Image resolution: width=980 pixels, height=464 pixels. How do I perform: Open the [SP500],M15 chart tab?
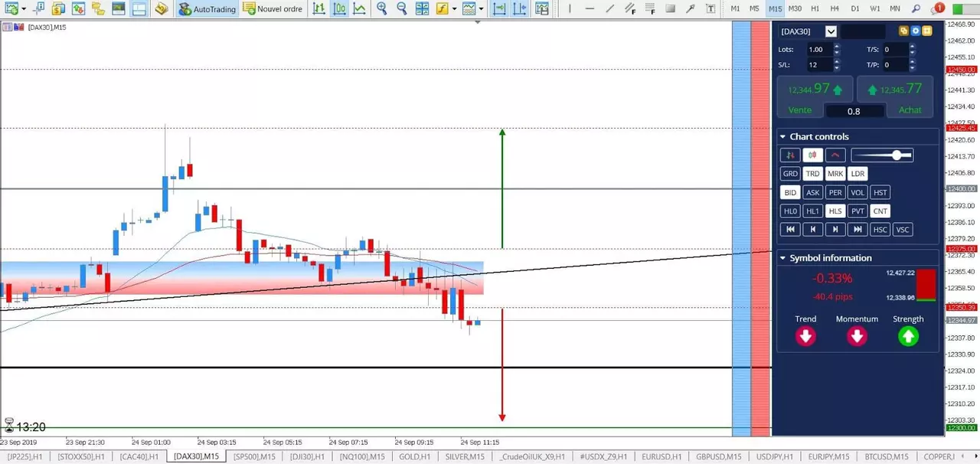point(254,456)
